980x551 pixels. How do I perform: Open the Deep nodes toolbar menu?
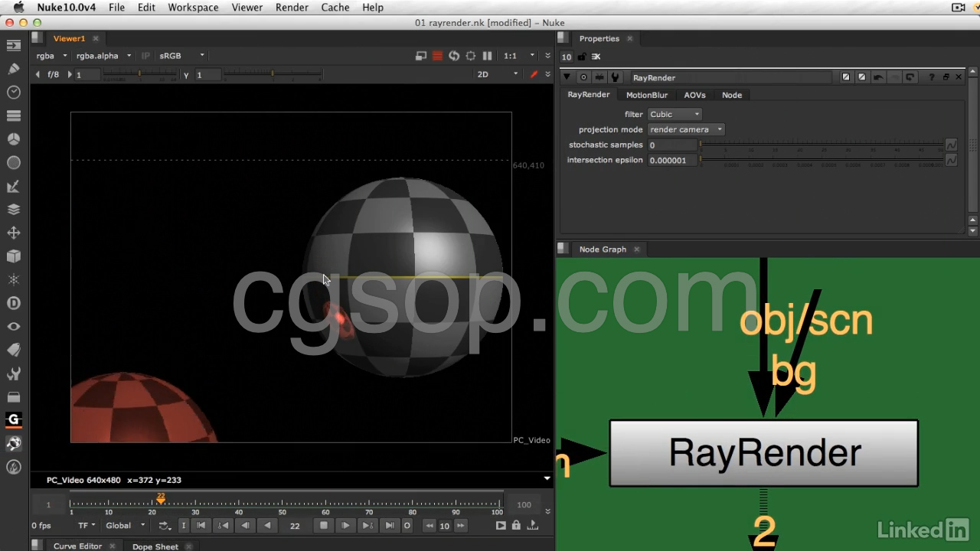[x=13, y=303]
